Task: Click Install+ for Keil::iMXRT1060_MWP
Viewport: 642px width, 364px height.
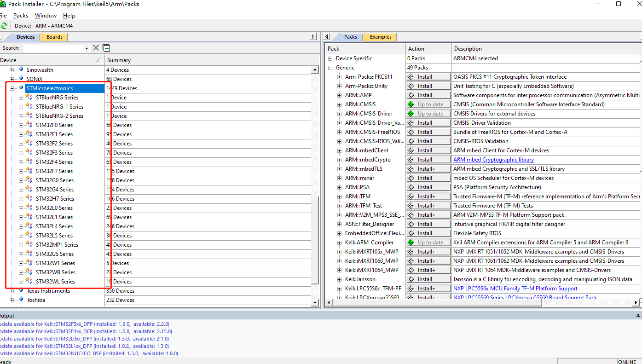Action: click(x=428, y=261)
